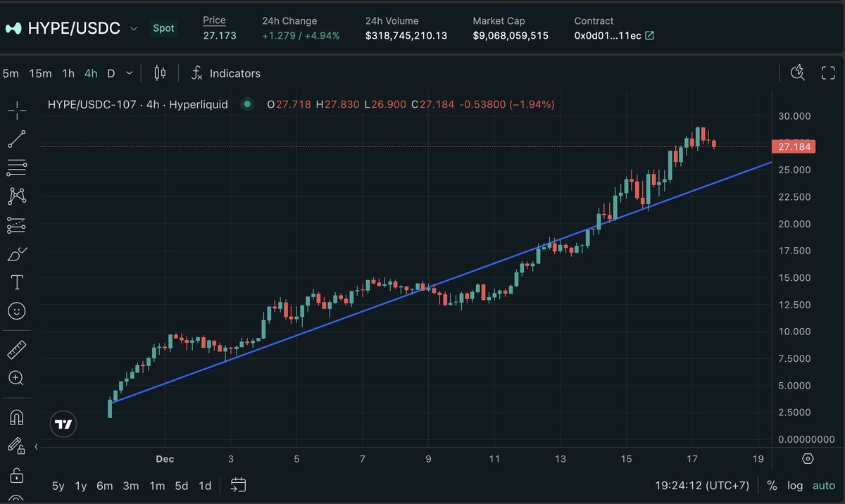Toggle lock all drawings padlock

(17, 475)
